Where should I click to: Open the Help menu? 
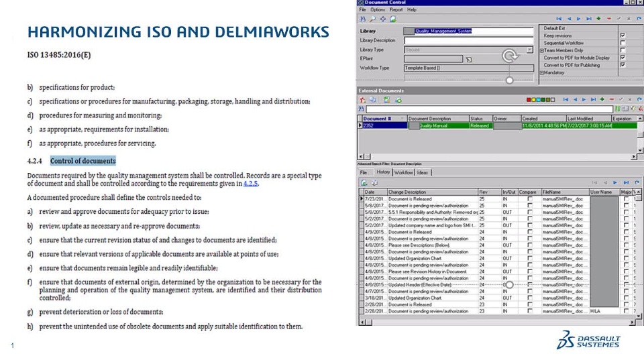411,9
